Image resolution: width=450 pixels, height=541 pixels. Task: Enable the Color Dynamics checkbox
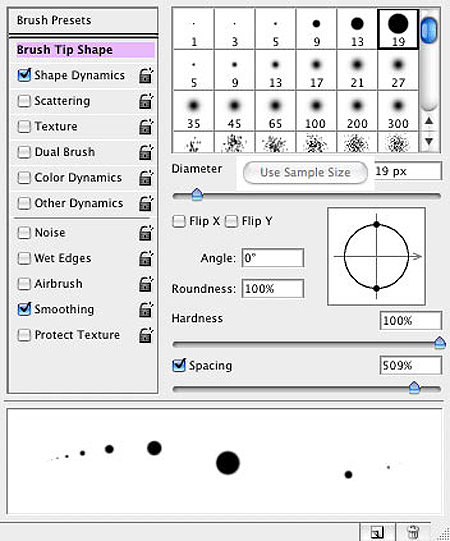tap(24, 178)
